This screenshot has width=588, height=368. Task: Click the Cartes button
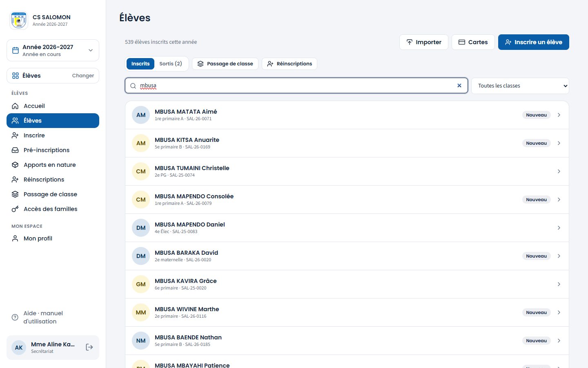[x=473, y=42]
